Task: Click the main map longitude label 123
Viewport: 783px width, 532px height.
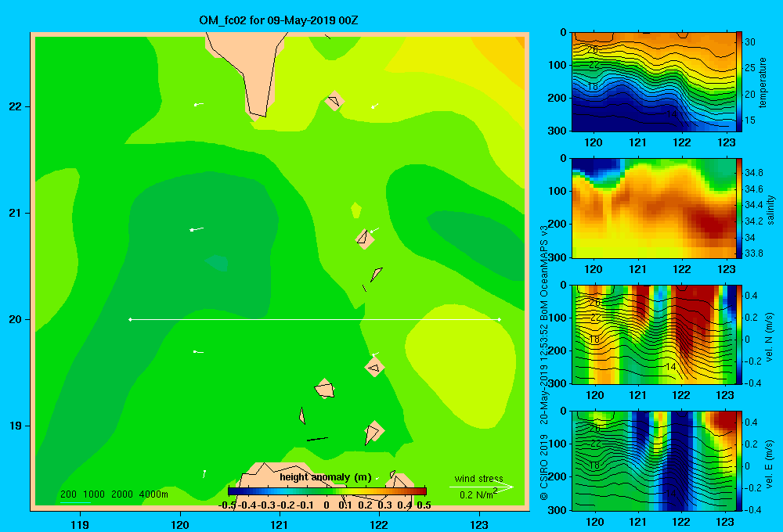Action: [x=479, y=524]
